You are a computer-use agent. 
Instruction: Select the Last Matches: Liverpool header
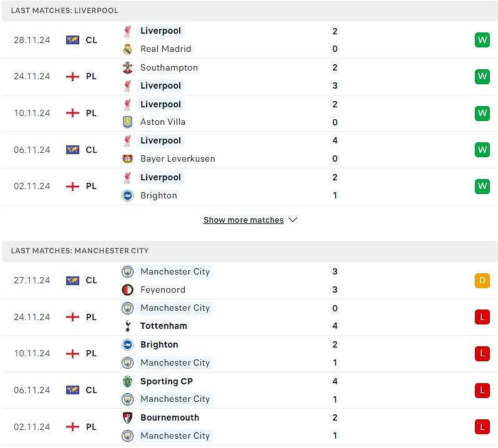[x=249, y=11]
